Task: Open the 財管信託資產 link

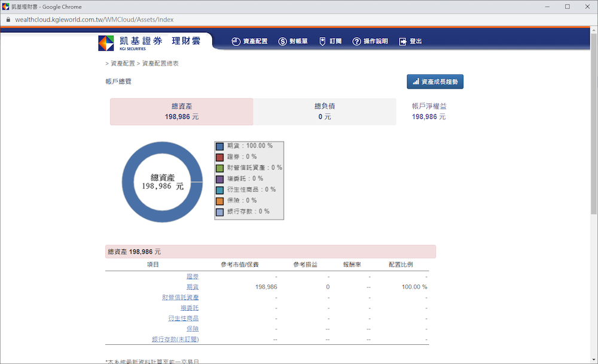Action: coord(180,297)
